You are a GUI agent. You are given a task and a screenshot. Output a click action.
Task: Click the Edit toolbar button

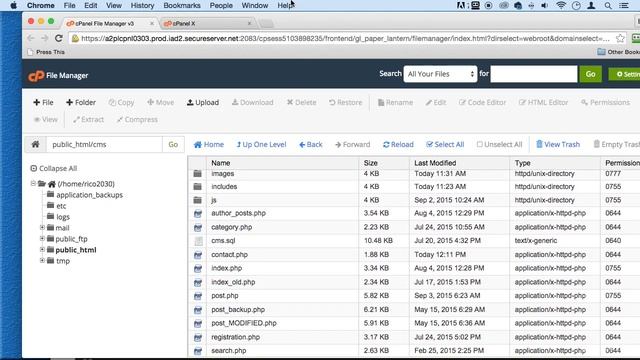click(x=436, y=102)
